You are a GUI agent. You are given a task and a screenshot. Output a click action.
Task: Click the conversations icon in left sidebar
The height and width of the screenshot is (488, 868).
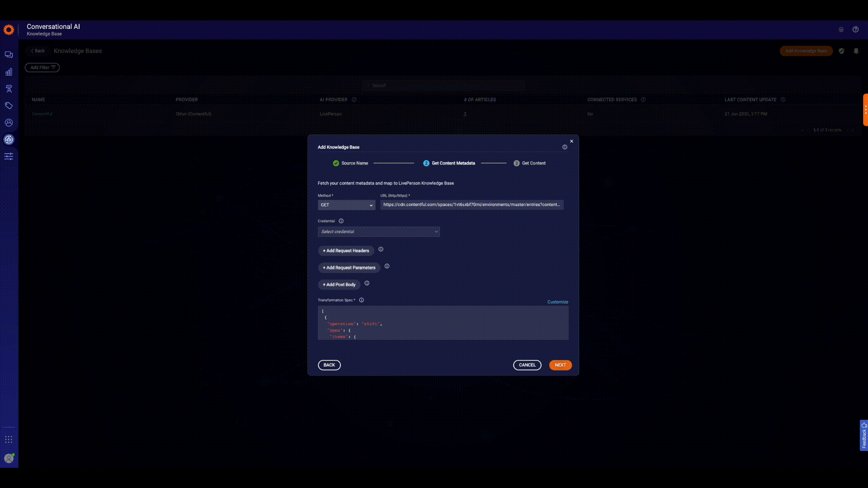9,55
